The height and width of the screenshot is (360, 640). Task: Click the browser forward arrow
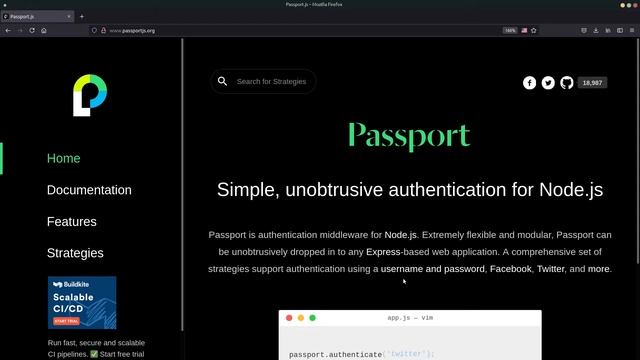coord(20,31)
